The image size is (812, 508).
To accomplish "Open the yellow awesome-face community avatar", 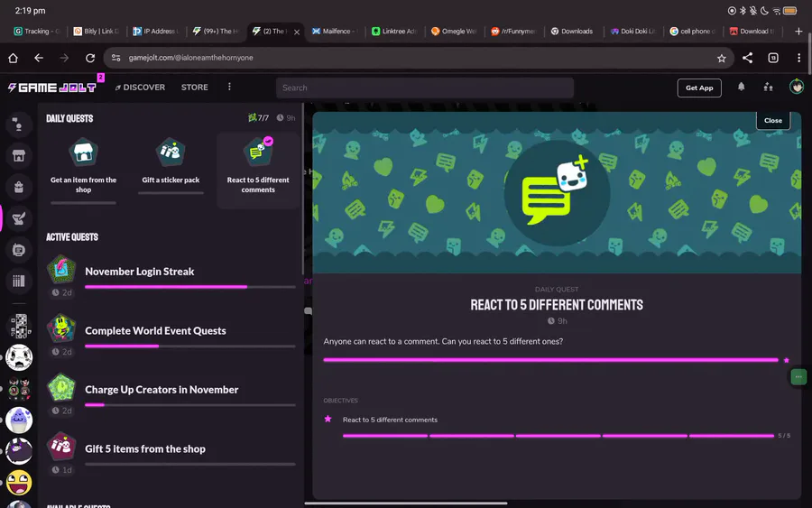I will [x=19, y=483].
